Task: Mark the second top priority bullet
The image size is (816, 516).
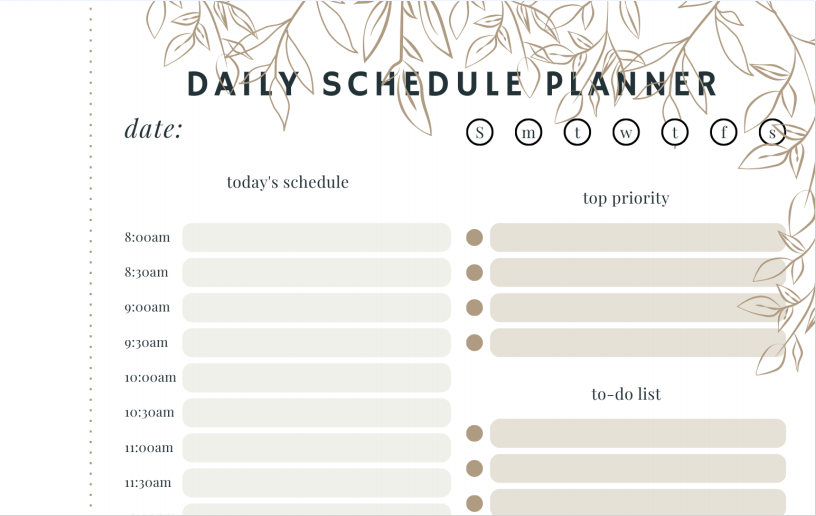Action: [x=475, y=273]
